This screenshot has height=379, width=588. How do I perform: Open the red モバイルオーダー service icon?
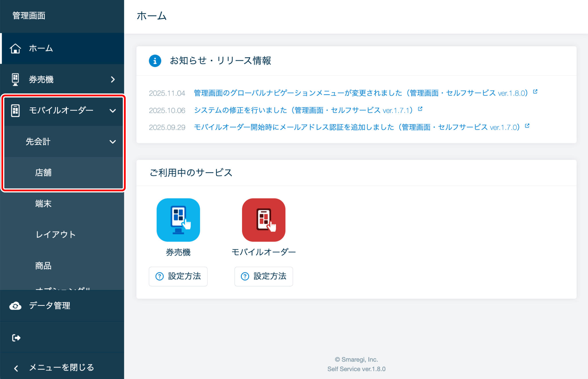264,220
